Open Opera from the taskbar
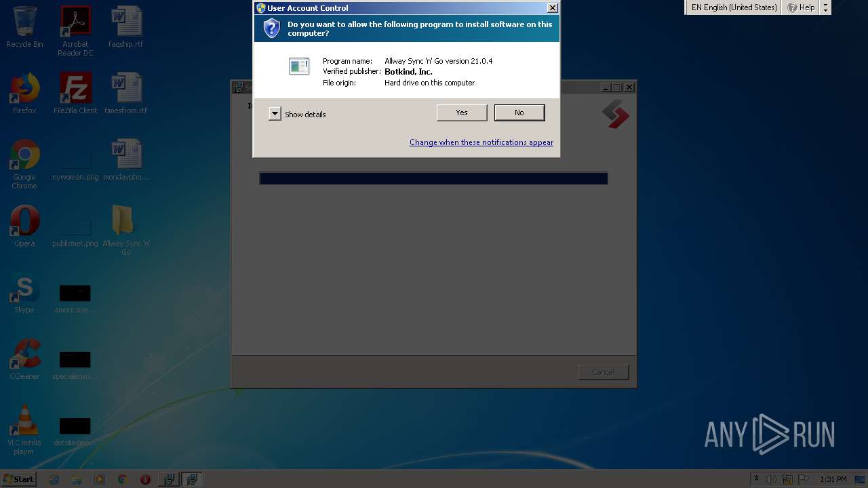 [145, 479]
